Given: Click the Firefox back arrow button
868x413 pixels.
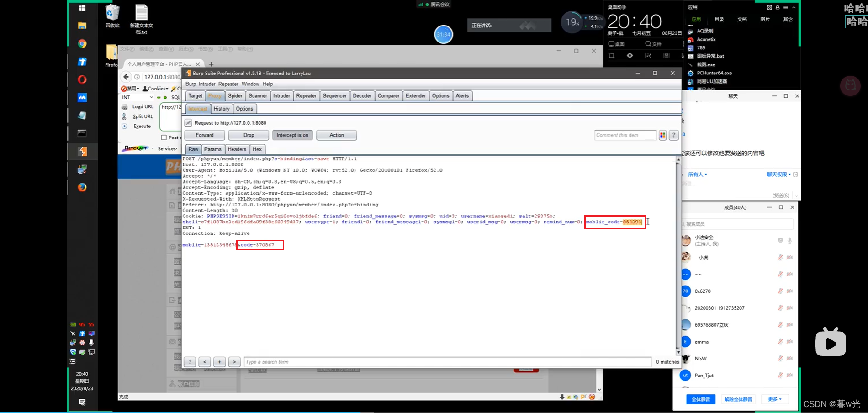Looking at the screenshot, I should click(x=126, y=77).
